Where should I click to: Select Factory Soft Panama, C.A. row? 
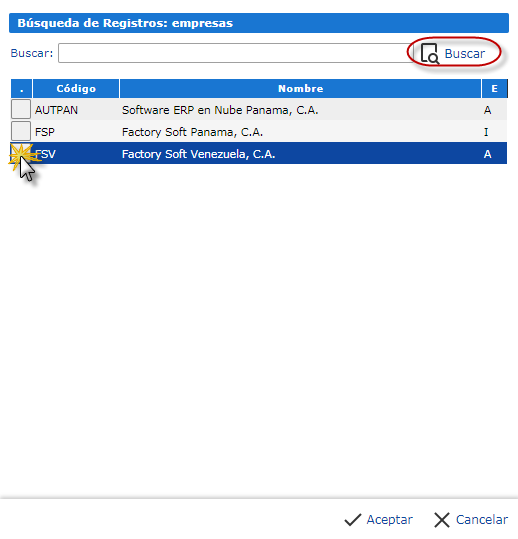click(259, 132)
